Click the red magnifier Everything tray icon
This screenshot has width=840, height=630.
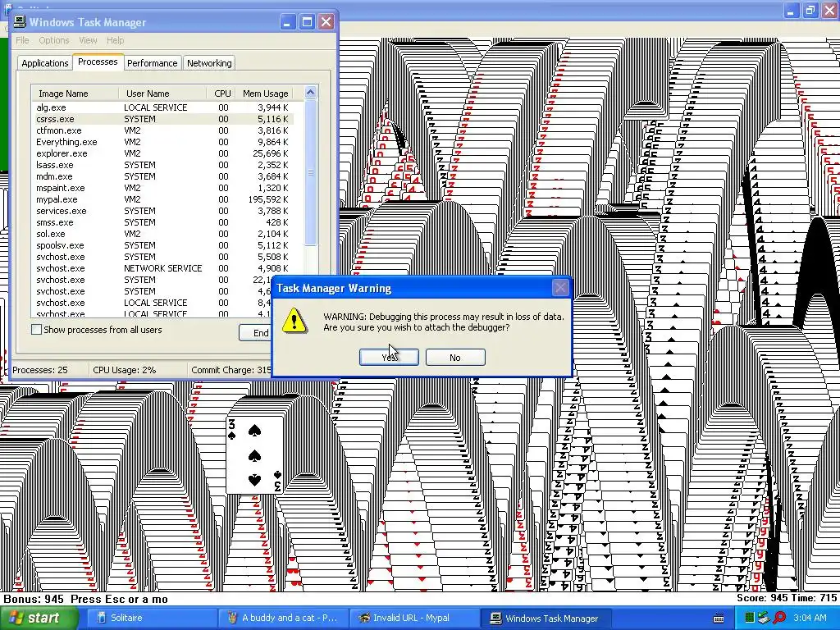[779, 618]
